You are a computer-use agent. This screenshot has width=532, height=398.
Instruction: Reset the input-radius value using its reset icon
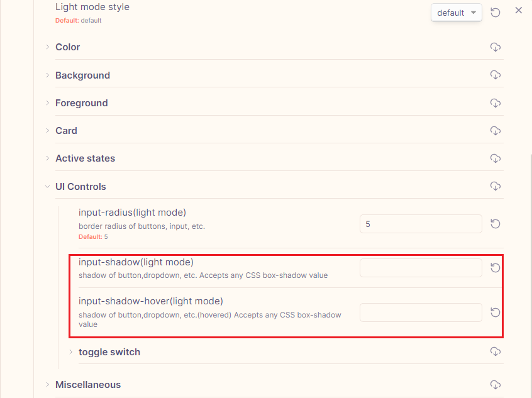coord(495,223)
